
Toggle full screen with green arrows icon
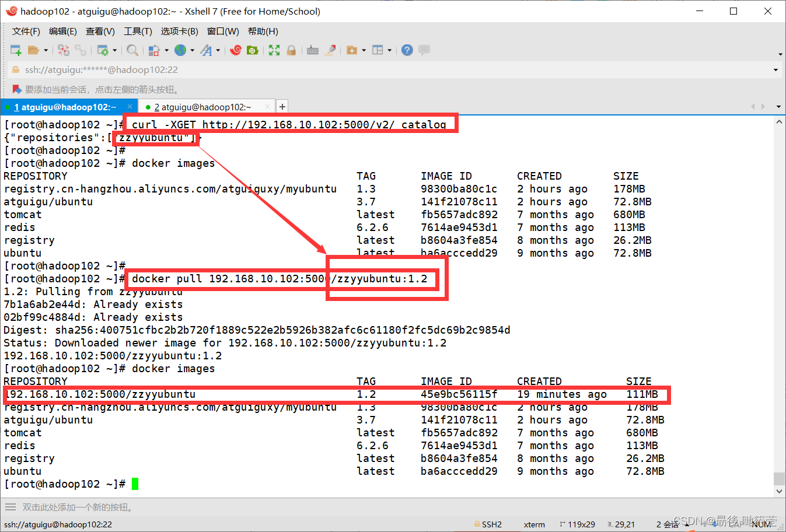pos(274,50)
